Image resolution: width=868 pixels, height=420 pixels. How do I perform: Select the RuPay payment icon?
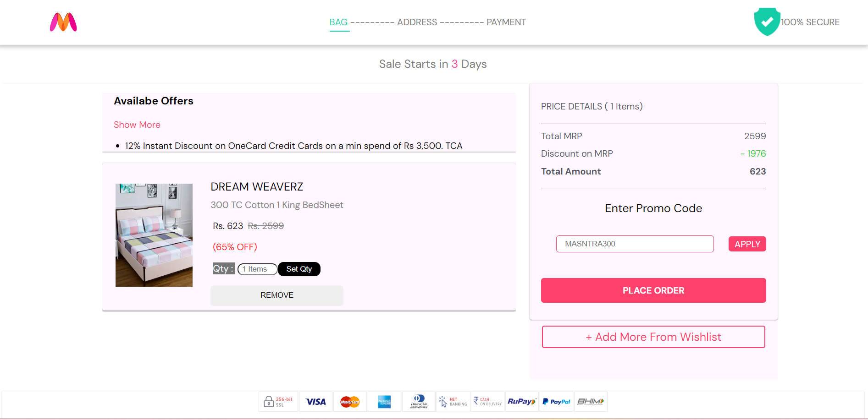click(x=521, y=401)
